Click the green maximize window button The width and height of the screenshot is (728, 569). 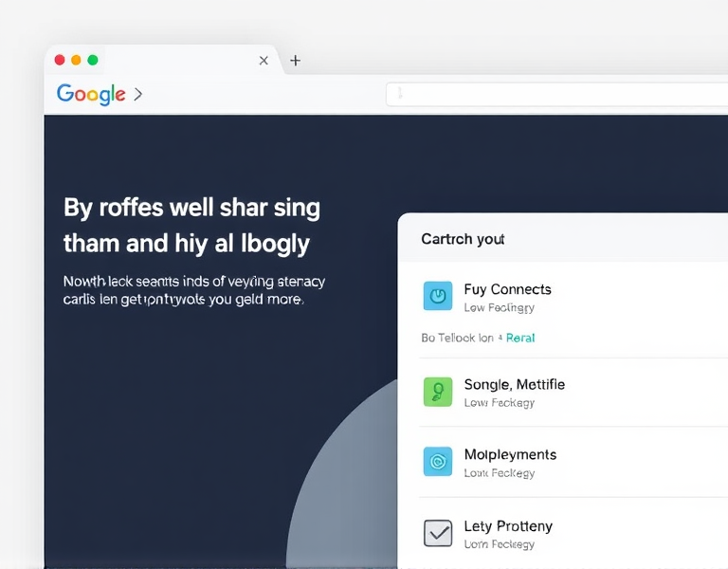coord(93,60)
